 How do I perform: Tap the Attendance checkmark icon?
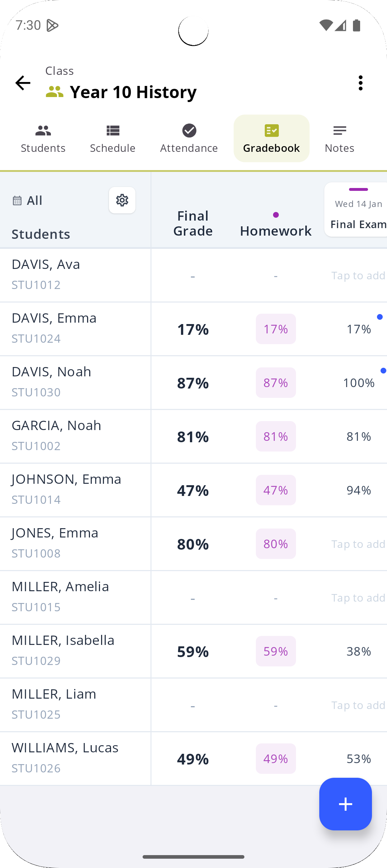[x=189, y=131]
